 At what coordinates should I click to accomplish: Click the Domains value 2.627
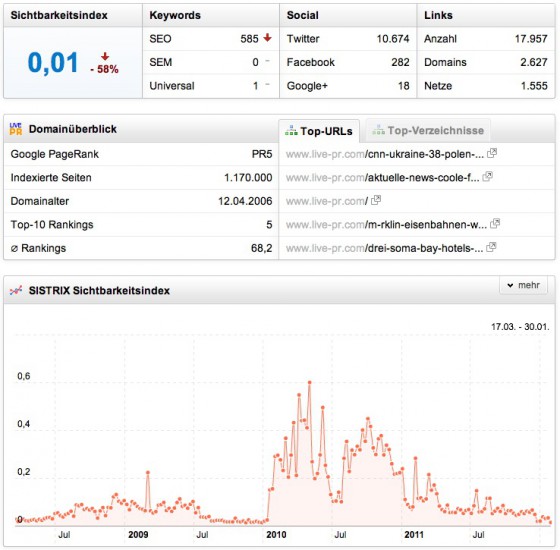(x=534, y=62)
